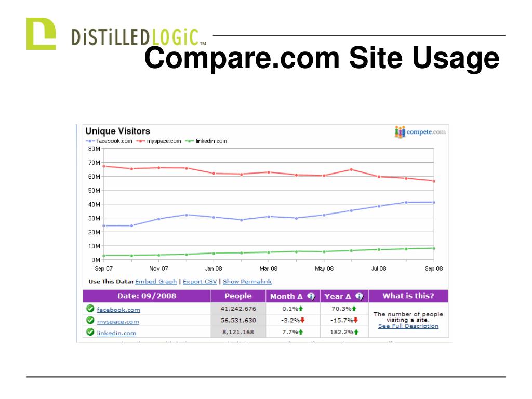Click myspace.com's red month-change arrow

click(302, 320)
